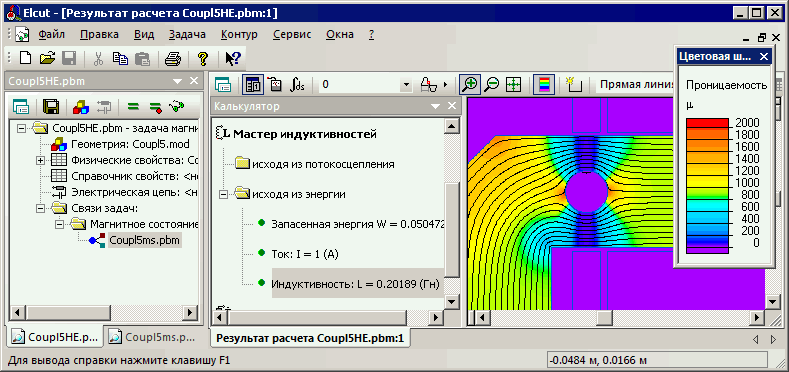
Task: Open the Контур menu
Action: (239, 35)
